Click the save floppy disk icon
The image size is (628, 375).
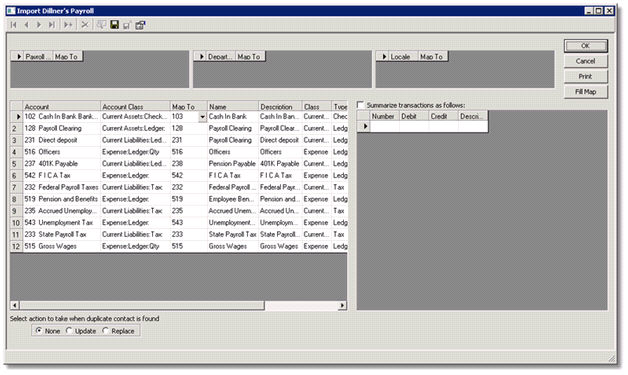tap(115, 25)
